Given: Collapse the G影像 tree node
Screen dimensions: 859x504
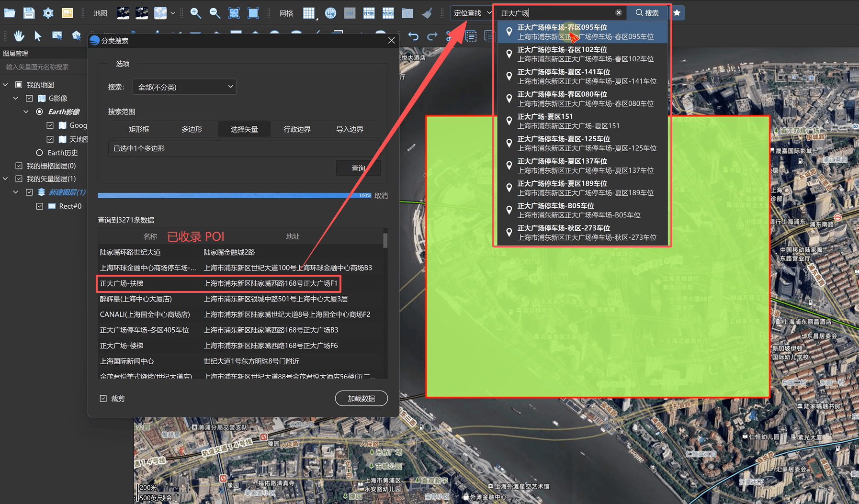Looking at the screenshot, I should (x=16, y=98).
